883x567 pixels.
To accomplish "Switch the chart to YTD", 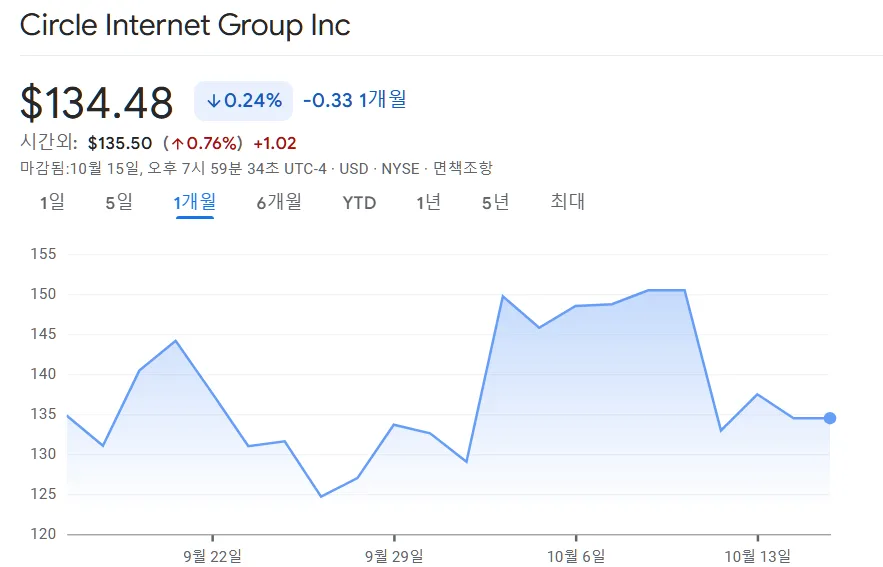I will pyautogui.click(x=359, y=203).
